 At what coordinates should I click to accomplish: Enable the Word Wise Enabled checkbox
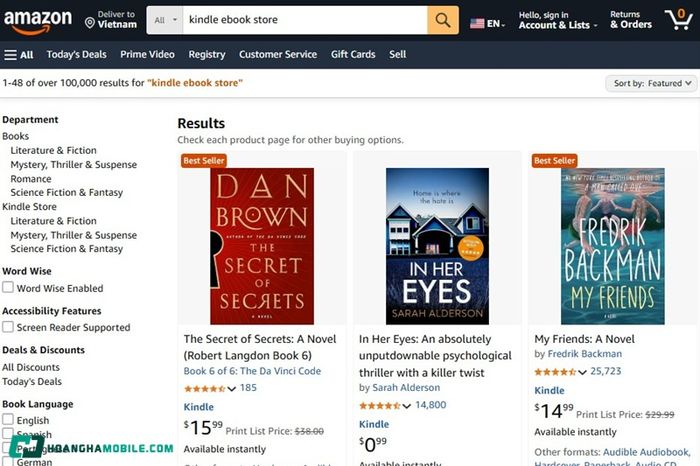[x=8, y=288]
